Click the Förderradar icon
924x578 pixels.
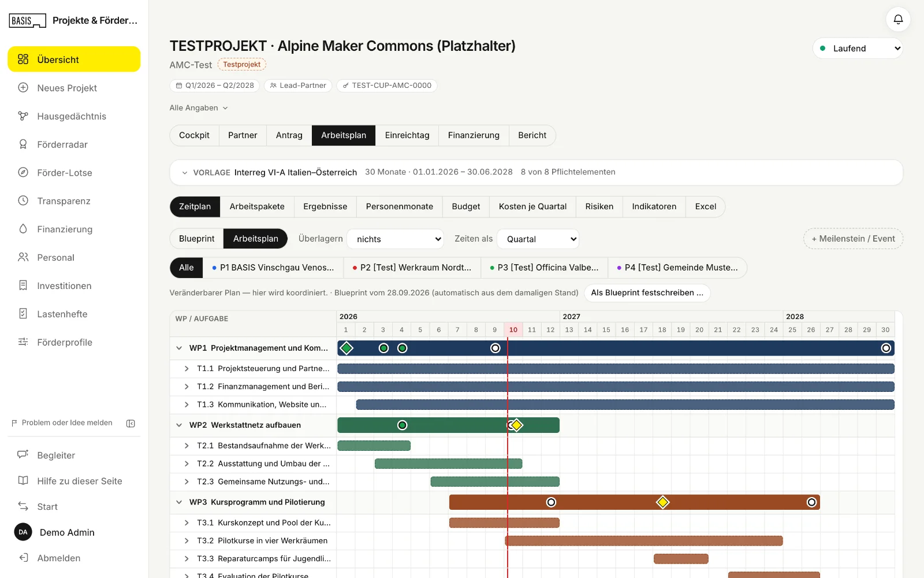(23, 144)
